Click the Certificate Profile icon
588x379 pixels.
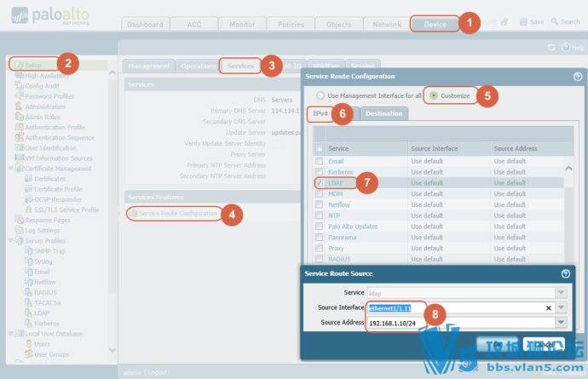click(x=28, y=189)
